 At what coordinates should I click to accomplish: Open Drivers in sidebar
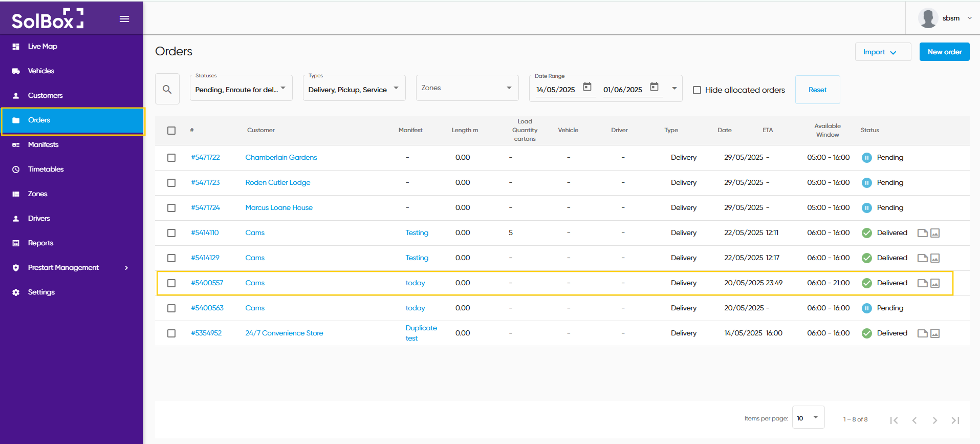pos(72,218)
